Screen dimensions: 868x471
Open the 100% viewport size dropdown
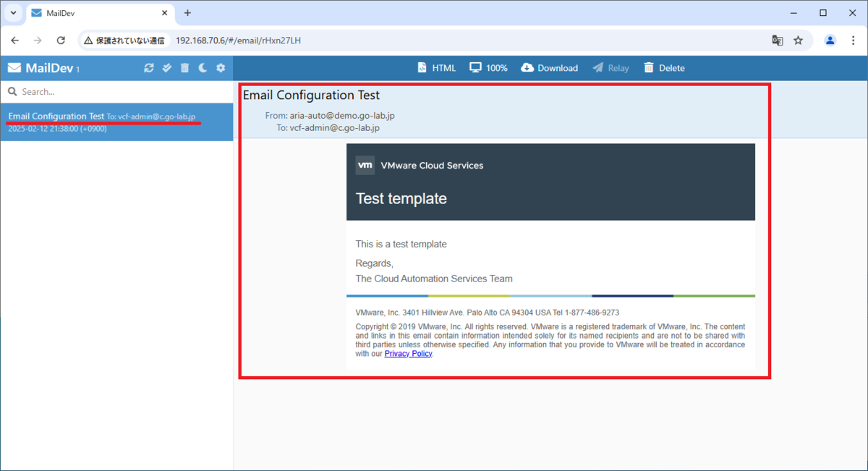488,68
